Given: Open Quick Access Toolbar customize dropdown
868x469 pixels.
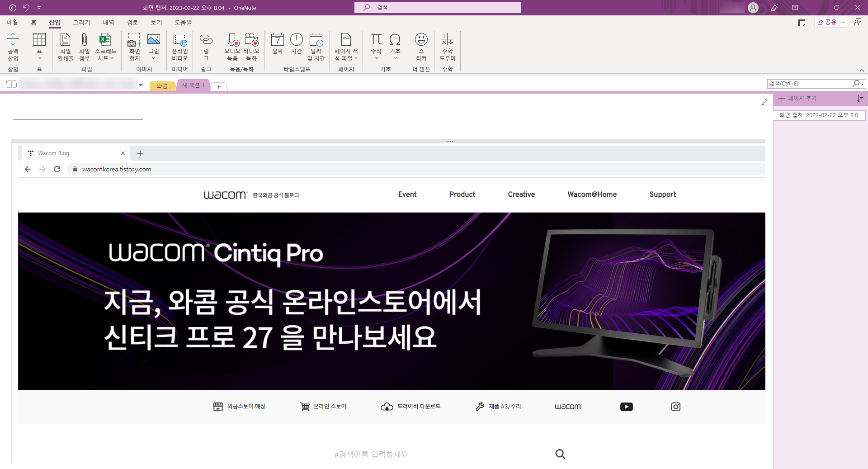Looking at the screenshot, I should click(39, 8).
